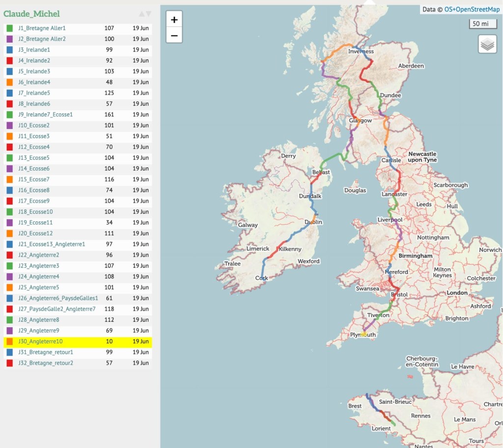
Task: Zoom out of the map
Action: 174,35
